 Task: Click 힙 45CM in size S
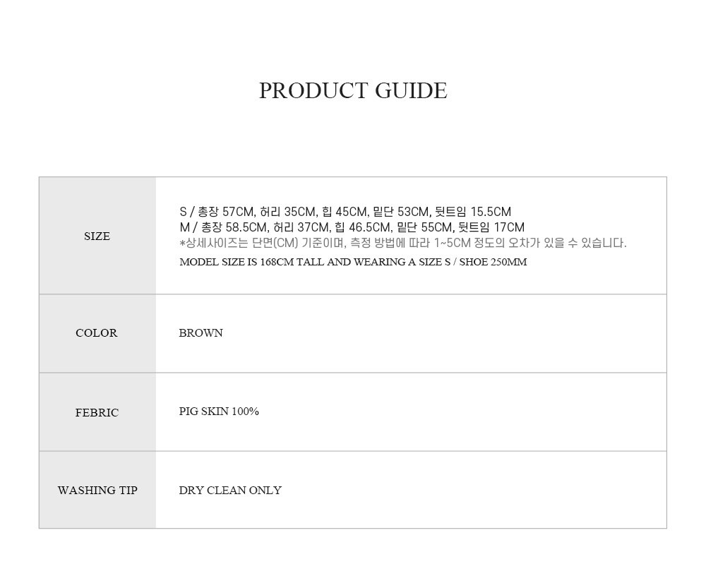345,212
